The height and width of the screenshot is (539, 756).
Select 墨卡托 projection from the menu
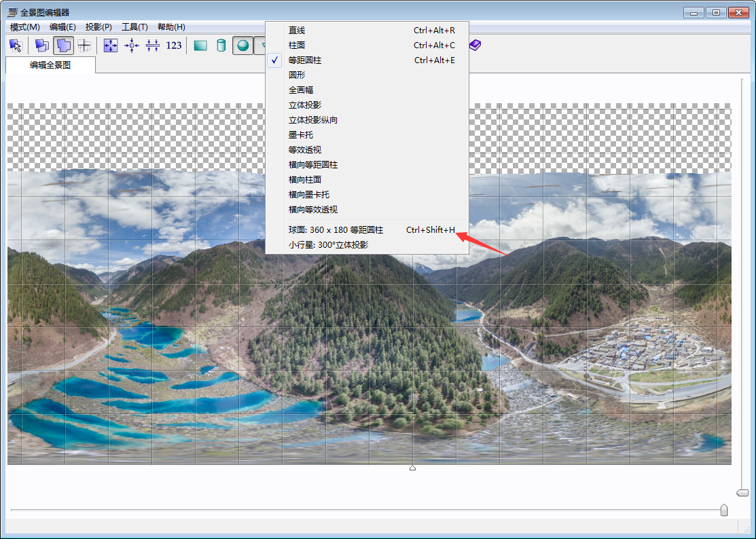[367, 135]
